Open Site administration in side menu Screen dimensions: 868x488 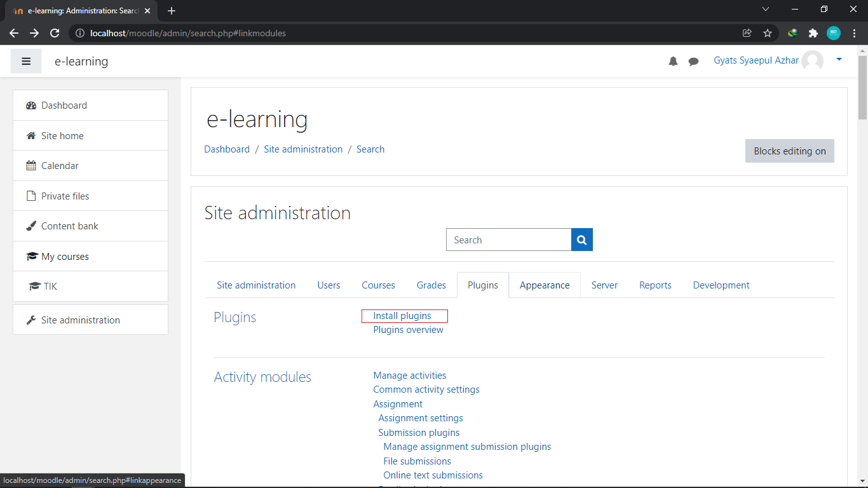click(x=90, y=320)
